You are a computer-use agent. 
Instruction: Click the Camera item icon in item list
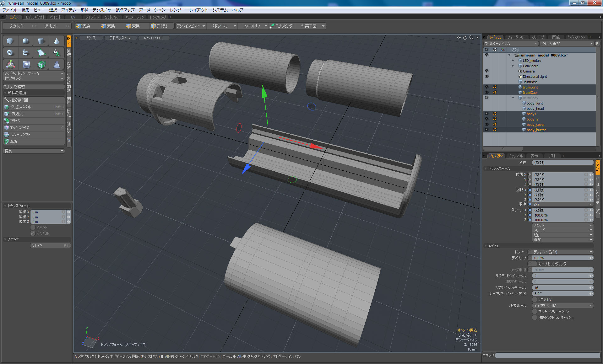coord(520,71)
